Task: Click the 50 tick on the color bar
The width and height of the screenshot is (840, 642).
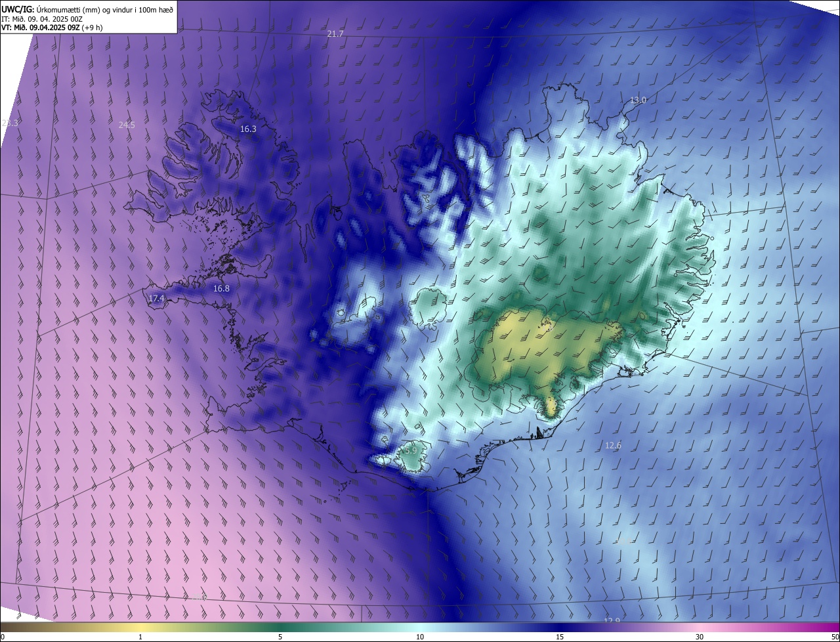Action: click(834, 637)
